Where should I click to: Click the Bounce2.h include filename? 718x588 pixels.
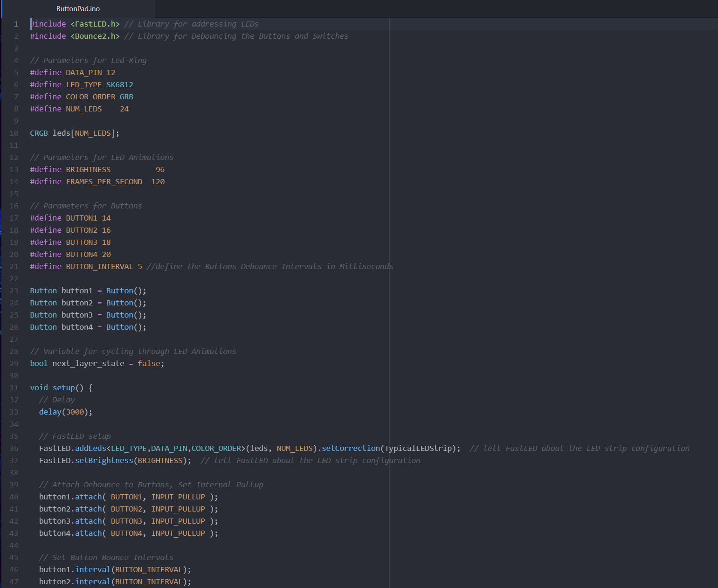95,36
